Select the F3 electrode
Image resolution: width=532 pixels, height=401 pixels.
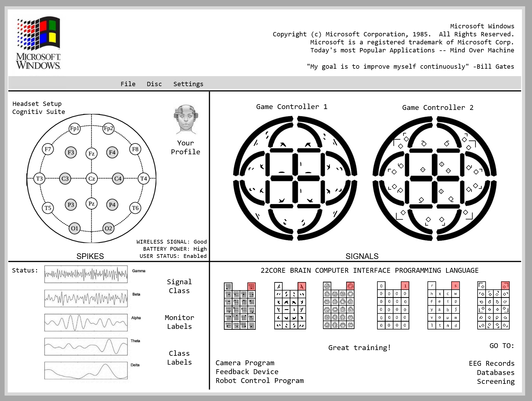pyautogui.click(x=71, y=153)
